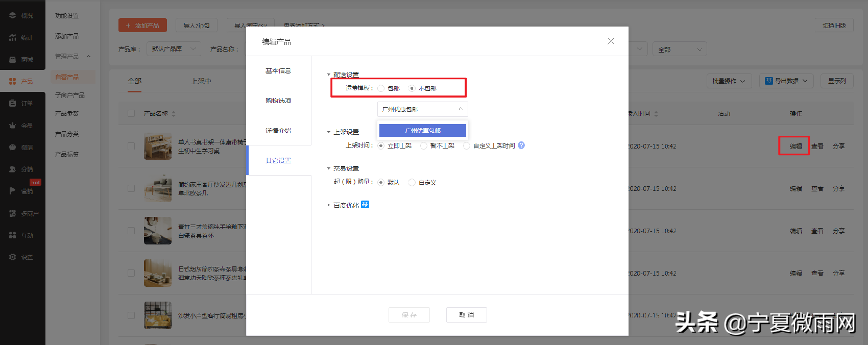Viewport: 868px width, 345px height.
Task: Open the 全部 filter dropdown at top right
Action: (x=680, y=50)
